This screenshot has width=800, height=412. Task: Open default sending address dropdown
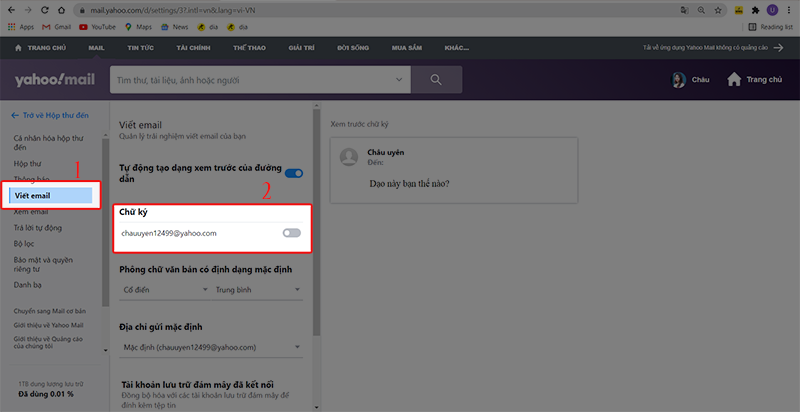(x=211, y=347)
